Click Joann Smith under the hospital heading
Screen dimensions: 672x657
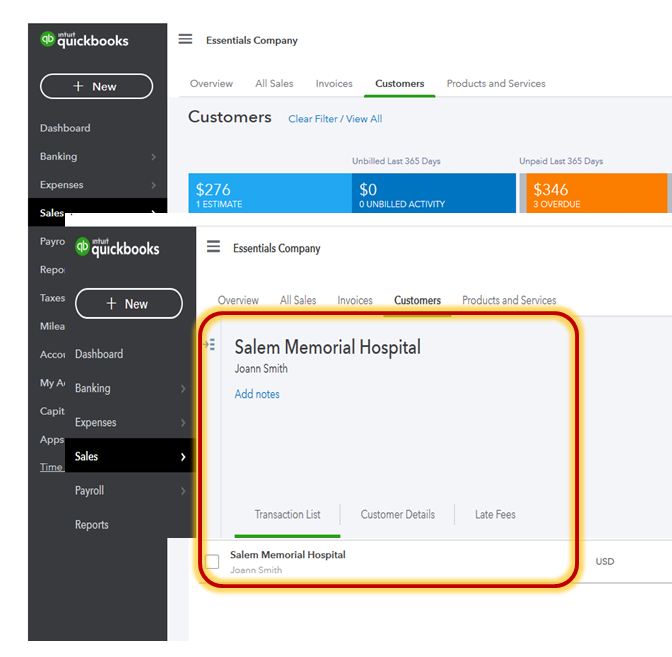pos(261,369)
